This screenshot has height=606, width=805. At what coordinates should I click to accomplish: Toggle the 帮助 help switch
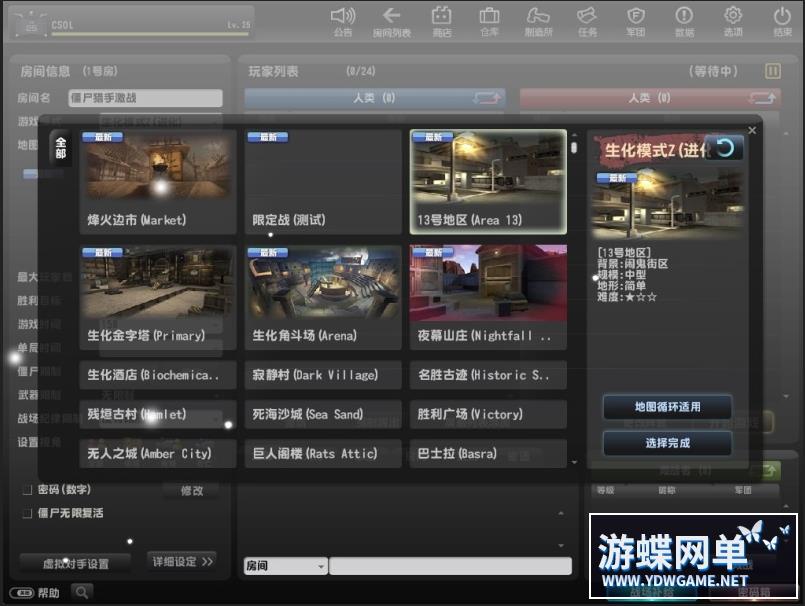tap(21, 593)
